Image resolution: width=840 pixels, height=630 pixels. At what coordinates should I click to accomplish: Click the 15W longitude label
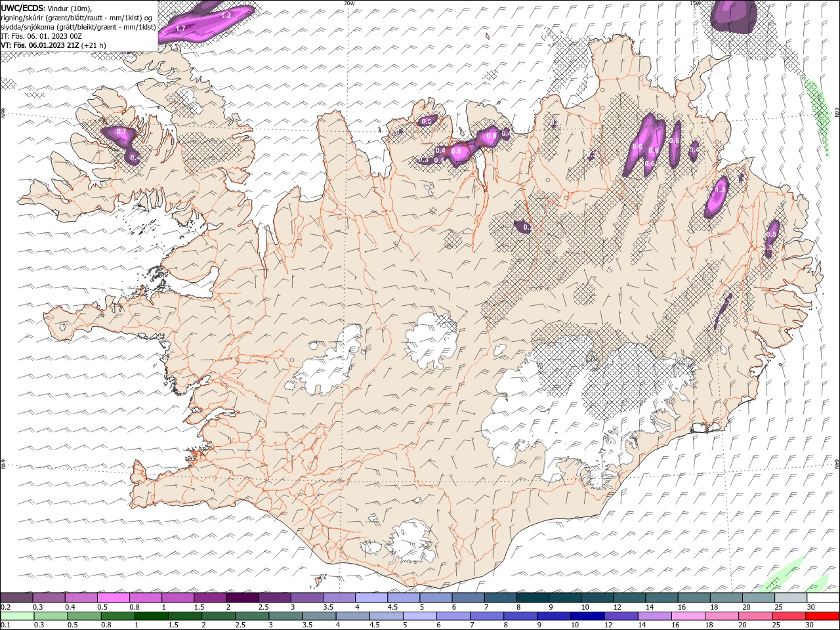click(x=695, y=3)
